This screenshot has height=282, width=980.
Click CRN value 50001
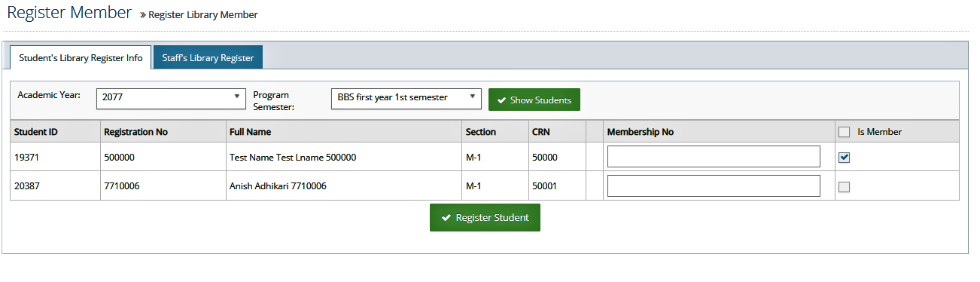[544, 186]
